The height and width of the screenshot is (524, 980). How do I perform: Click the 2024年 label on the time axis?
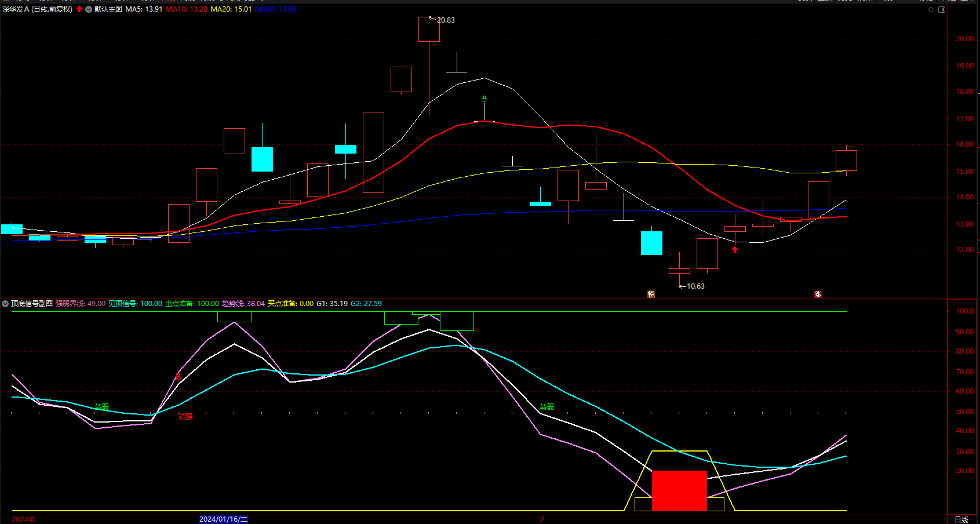[x=23, y=519]
